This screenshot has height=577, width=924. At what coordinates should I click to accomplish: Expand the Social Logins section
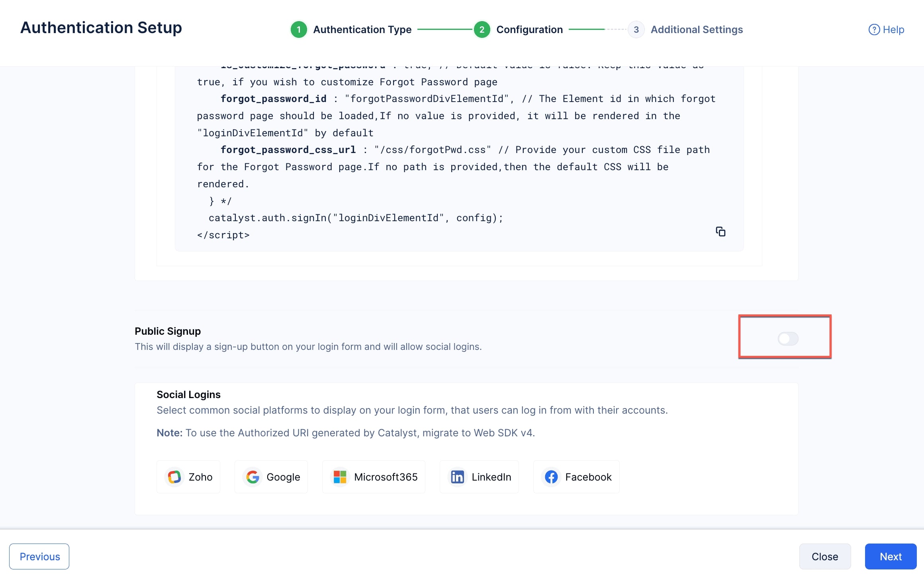189,394
